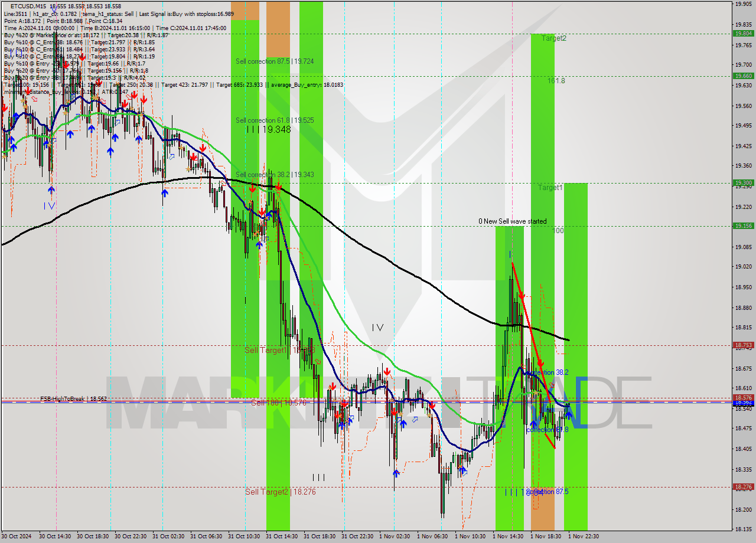756x543 pixels.
Task: Click the blue 'correction 38.2' label
Action: pyautogui.click(x=548, y=372)
